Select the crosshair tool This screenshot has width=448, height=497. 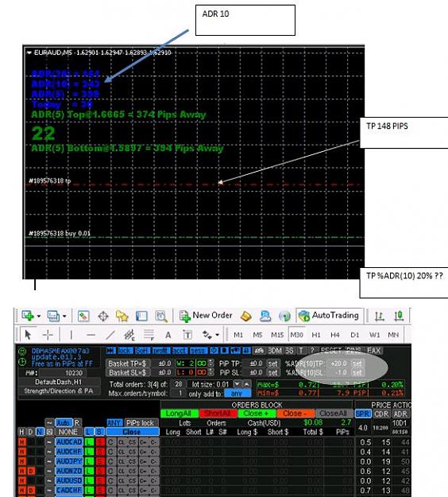pyautogui.click(x=48, y=335)
